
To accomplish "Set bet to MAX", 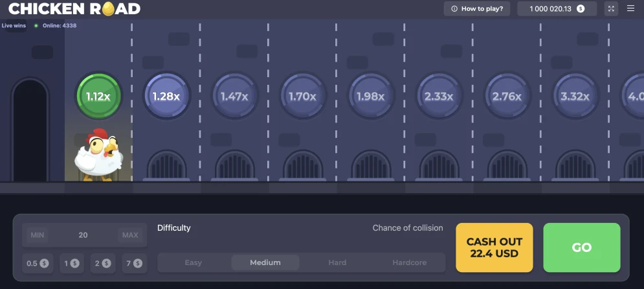I will tap(130, 235).
